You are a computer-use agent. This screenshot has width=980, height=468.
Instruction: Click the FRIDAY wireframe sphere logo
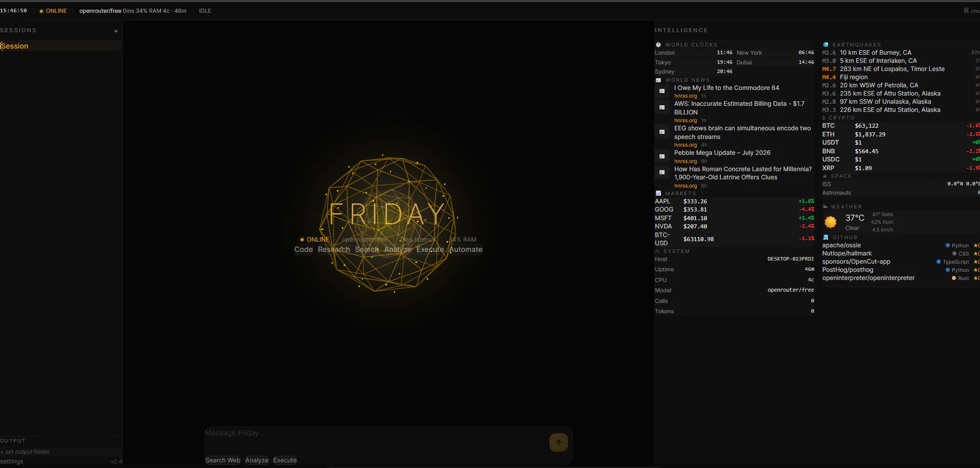388,224
